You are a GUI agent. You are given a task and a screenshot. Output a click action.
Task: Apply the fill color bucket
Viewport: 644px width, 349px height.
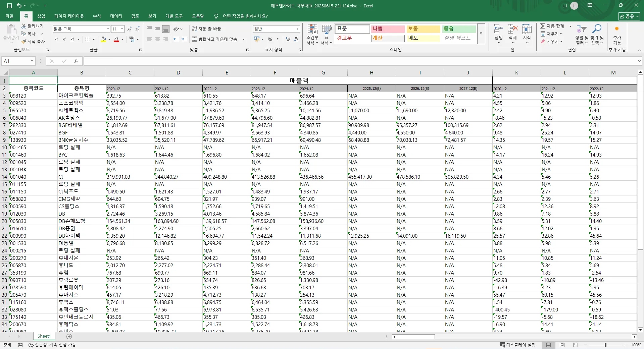pos(103,39)
